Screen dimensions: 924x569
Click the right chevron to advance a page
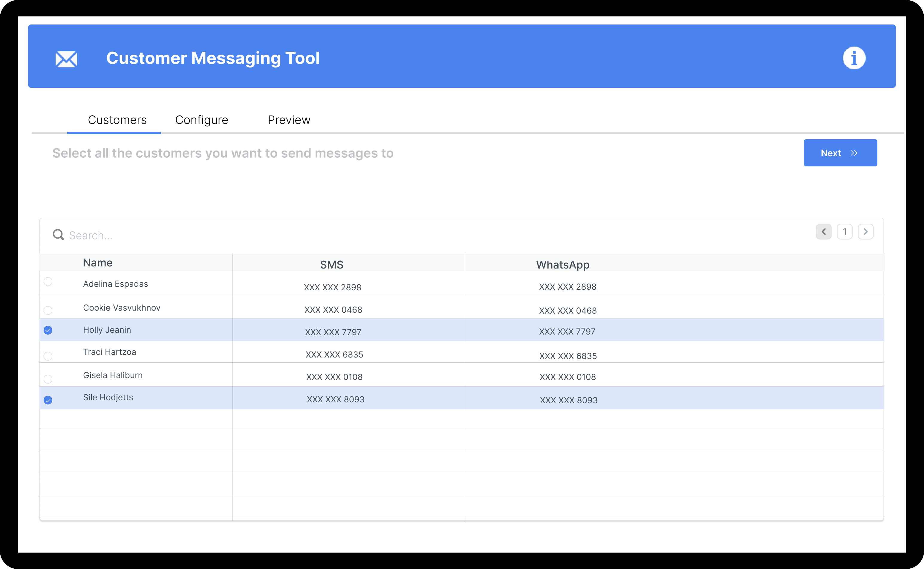click(866, 231)
